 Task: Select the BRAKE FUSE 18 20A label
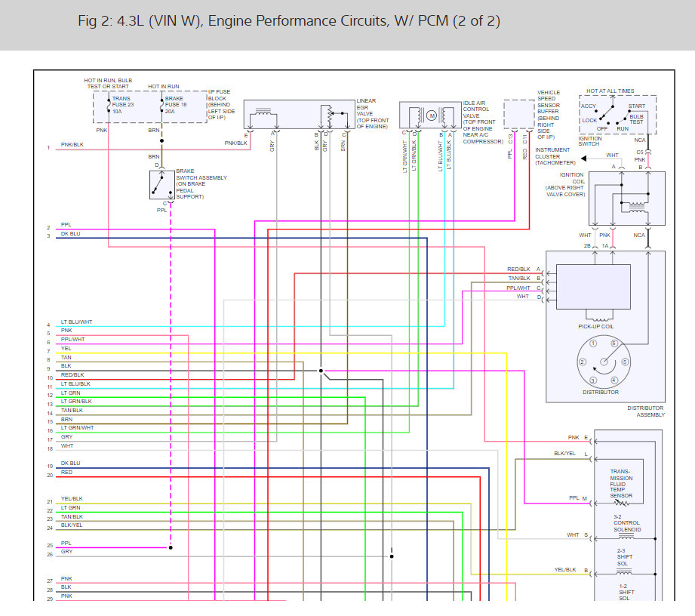pos(176,105)
